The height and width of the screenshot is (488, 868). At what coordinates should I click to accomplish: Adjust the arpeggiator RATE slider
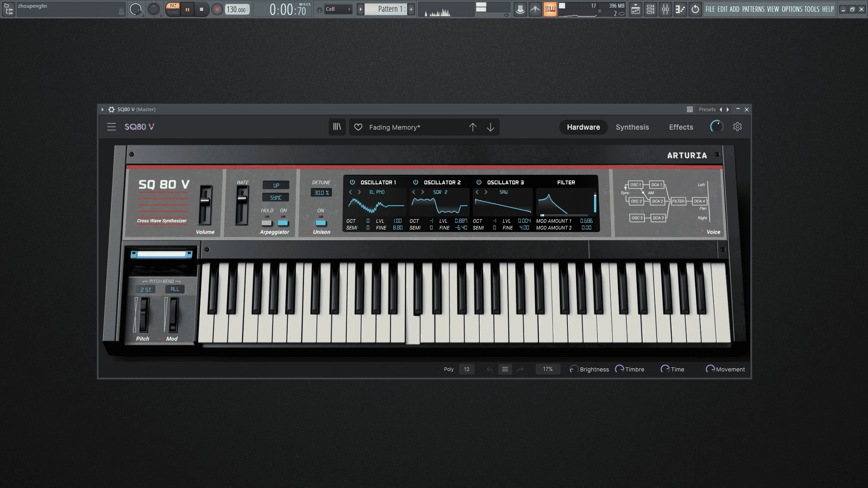[242, 198]
